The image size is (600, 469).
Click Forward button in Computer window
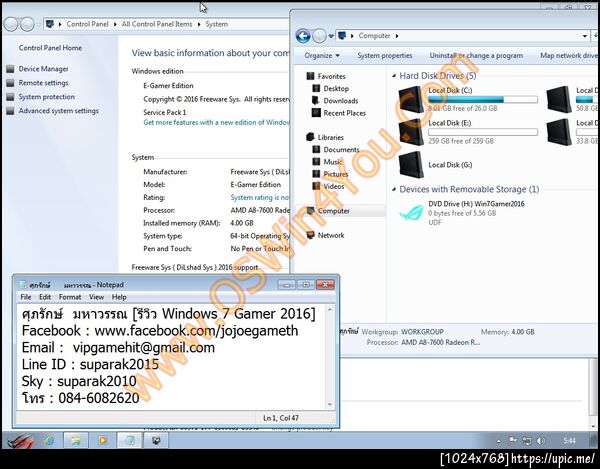[319, 36]
